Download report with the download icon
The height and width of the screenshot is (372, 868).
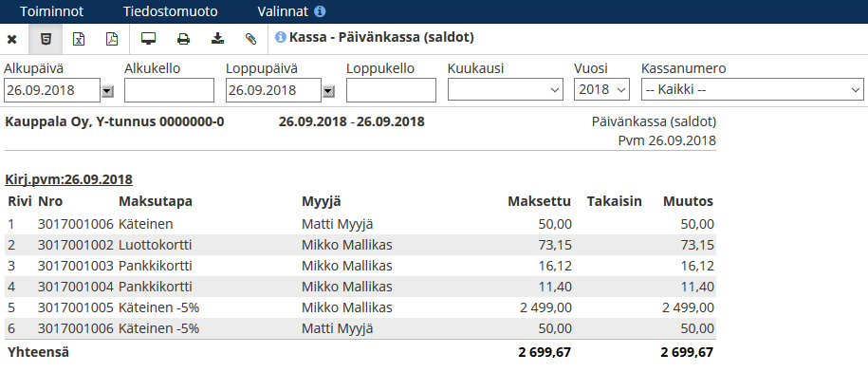(218, 38)
